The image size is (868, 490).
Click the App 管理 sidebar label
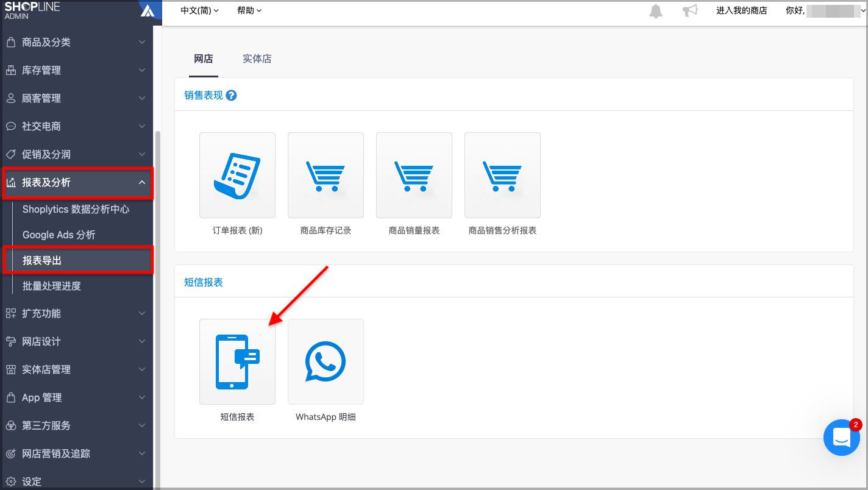[42, 397]
